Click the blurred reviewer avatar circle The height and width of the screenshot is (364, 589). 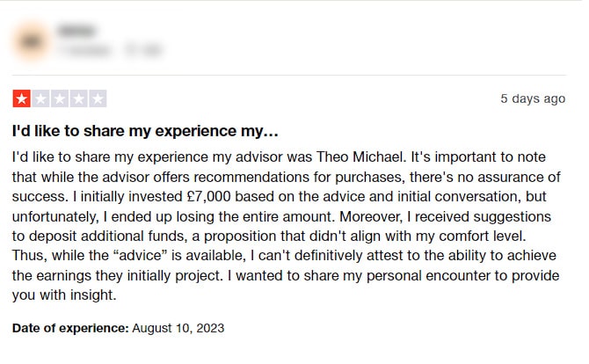[x=32, y=41]
